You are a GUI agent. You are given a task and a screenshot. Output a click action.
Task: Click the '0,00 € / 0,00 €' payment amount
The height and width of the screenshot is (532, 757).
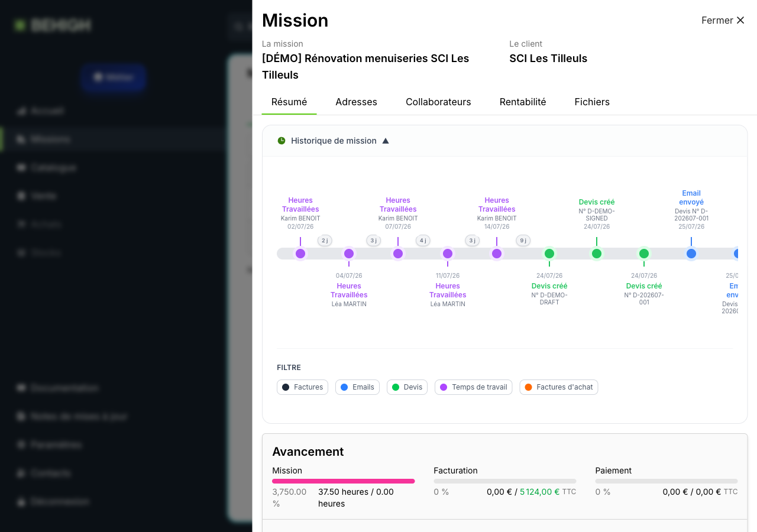[692, 492]
